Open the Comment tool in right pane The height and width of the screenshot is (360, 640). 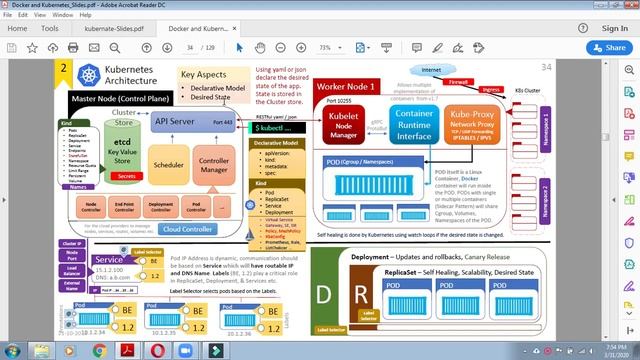pyautogui.click(x=629, y=156)
